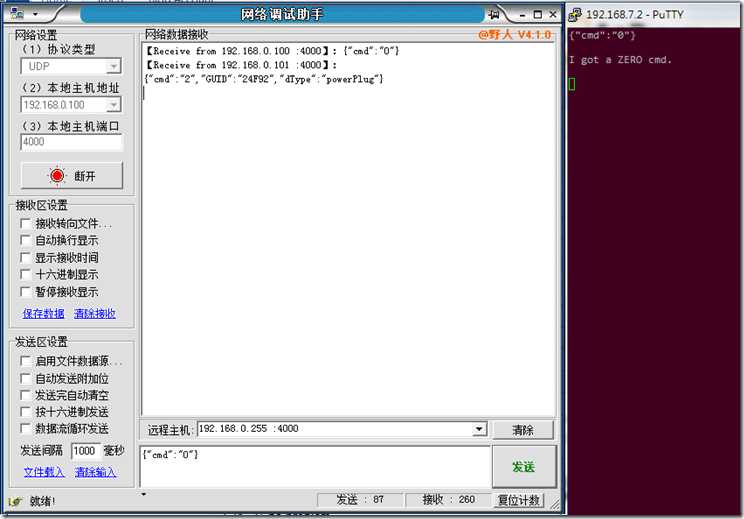This screenshot has height=519, width=744.
Task: Click the PuTTY terminal green cursor
Action: point(572,84)
